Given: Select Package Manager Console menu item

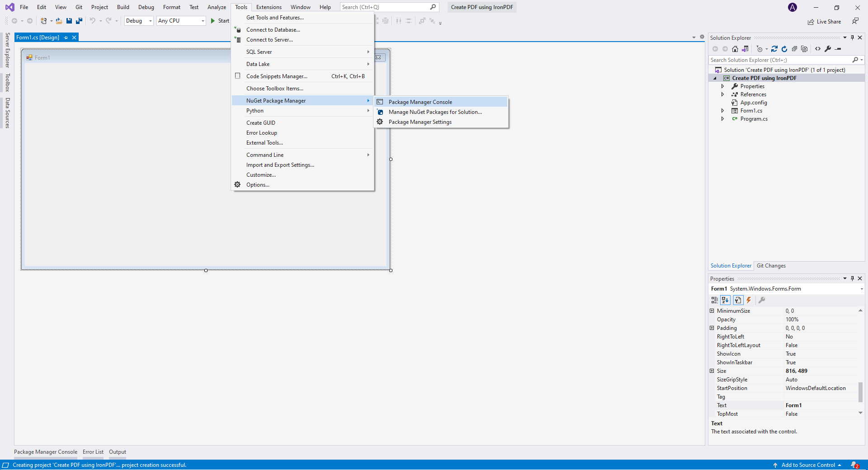Looking at the screenshot, I should (420, 102).
